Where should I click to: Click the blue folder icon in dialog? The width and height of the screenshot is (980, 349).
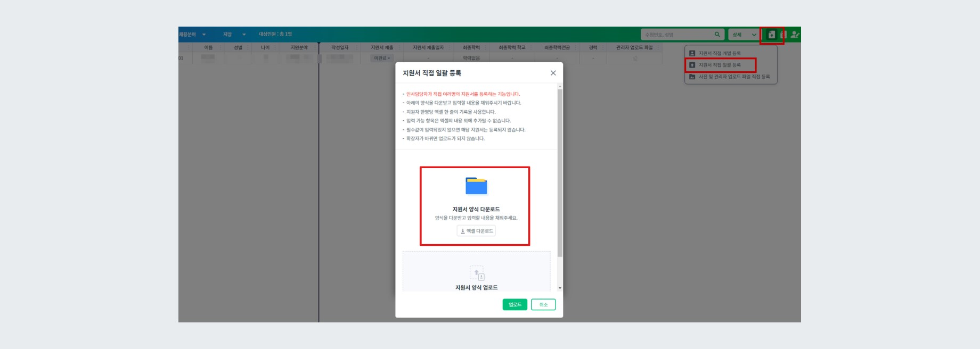point(476,186)
